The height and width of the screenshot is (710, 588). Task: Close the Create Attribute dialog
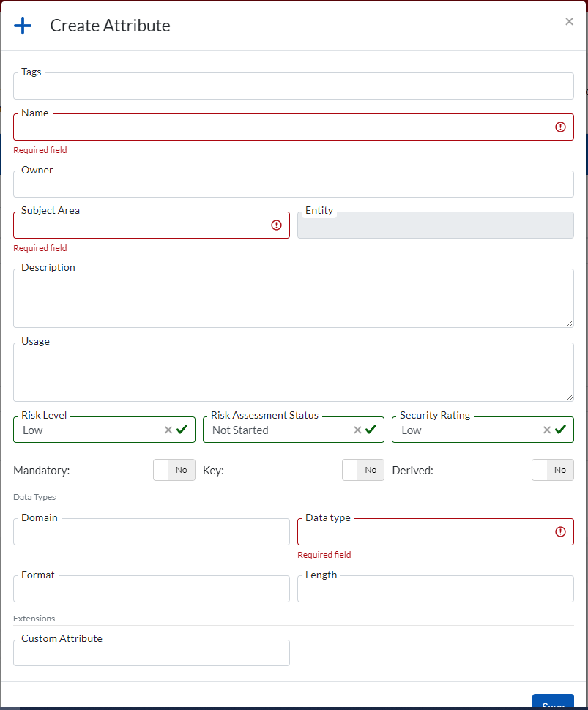click(x=569, y=22)
